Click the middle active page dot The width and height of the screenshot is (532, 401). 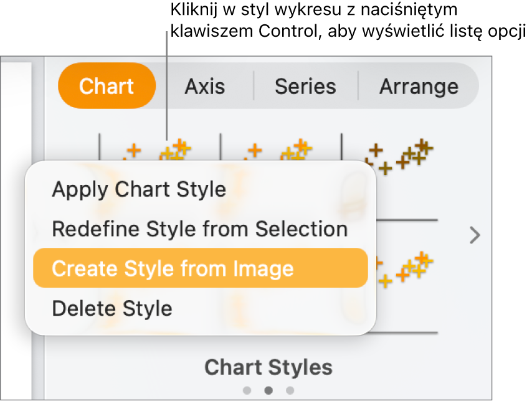click(x=268, y=390)
